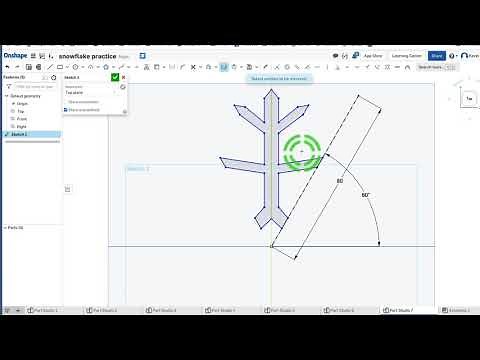The width and height of the screenshot is (480, 360).
Task: Open the Trim tool dropdown arrow
Action: click(x=200, y=67)
